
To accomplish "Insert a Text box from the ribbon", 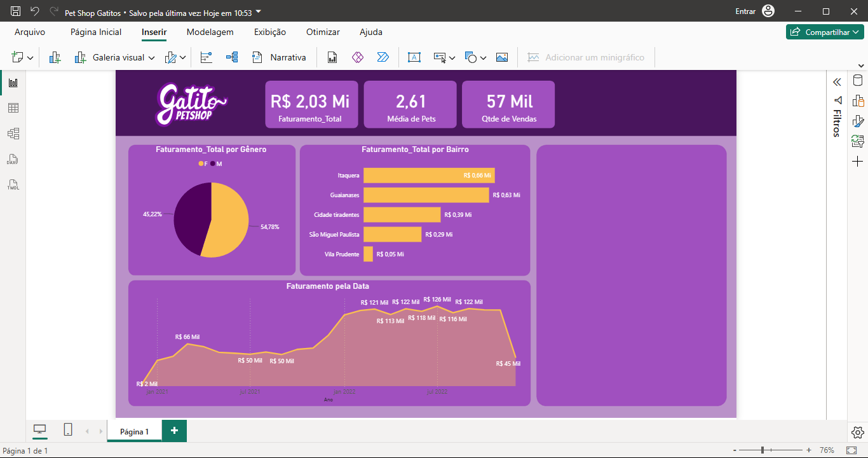I will click(x=414, y=57).
